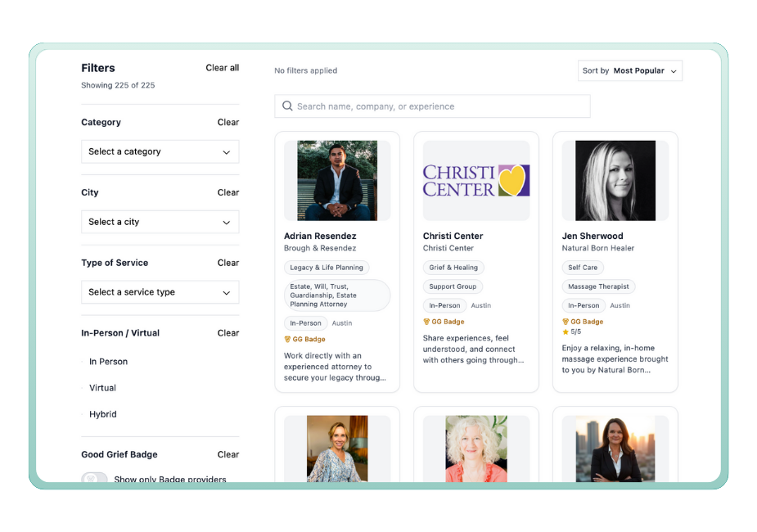This screenshot has height=532, width=757.
Task: Open the Select a city dropdown
Action: 160,222
